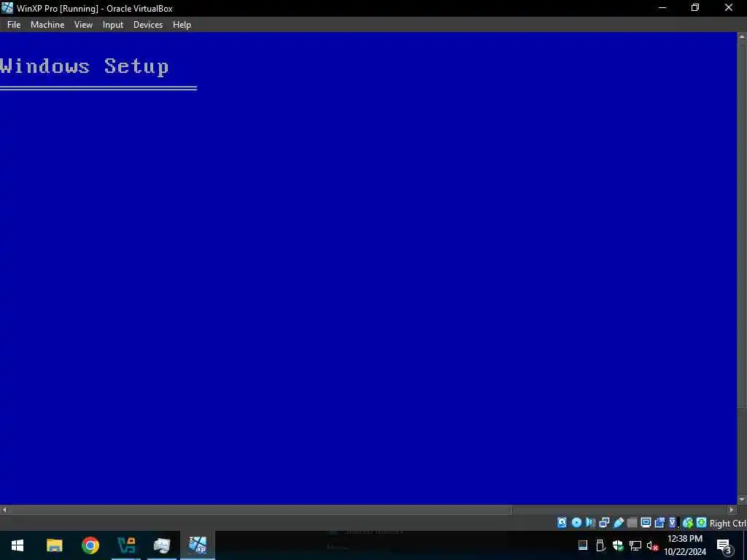Click the first tray icon beside the USB icon
The image size is (747, 560).
click(x=583, y=545)
